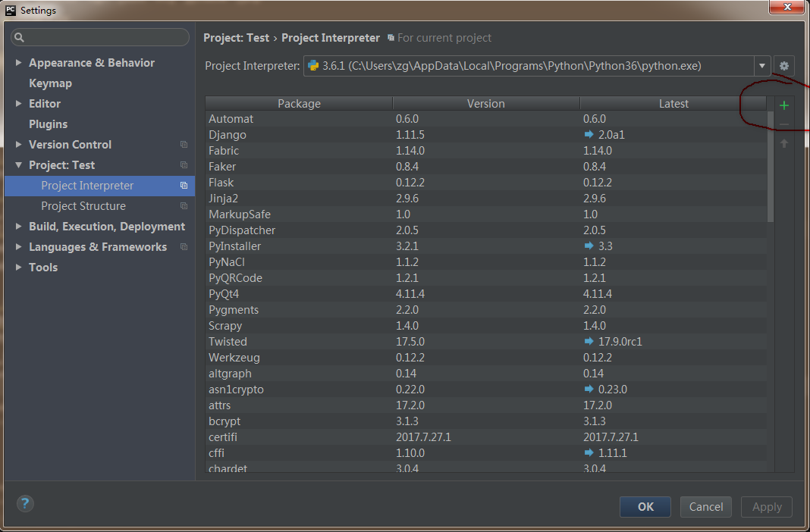Click the Python logo in interpreter field
The height and width of the screenshot is (532, 810).
coord(313,66)
